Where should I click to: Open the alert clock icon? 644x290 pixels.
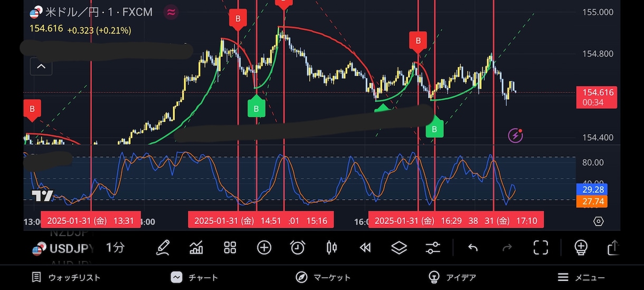[x=298, y=247]
